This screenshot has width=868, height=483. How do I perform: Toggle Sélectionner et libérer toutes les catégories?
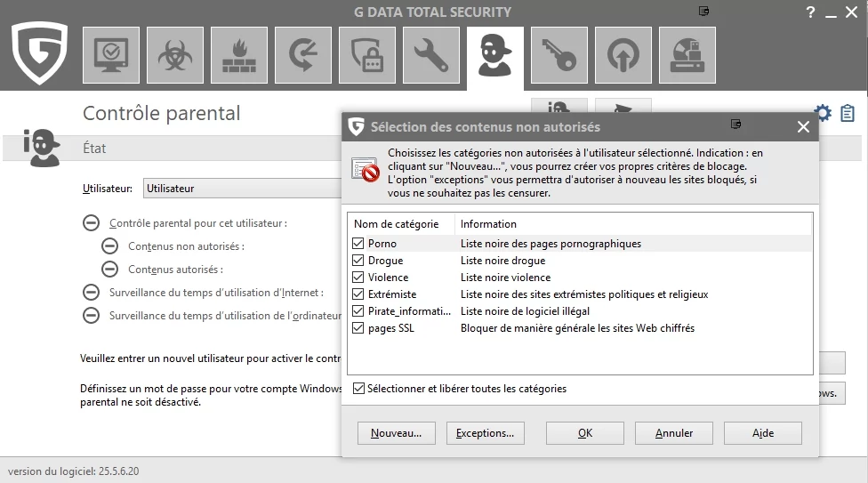(358, 389)
